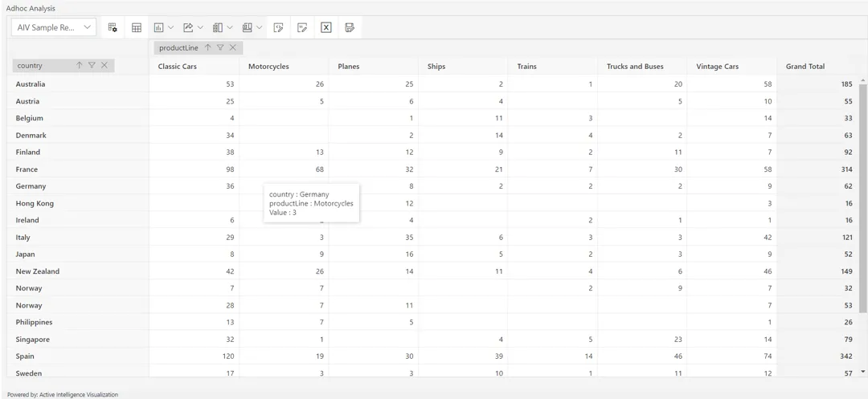Click Spain's Ships value 39
868x399 pixels.
pos(499,356)
